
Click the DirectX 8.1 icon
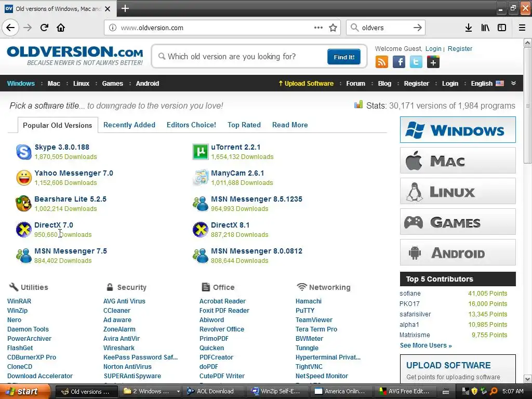tap(201, 230)
